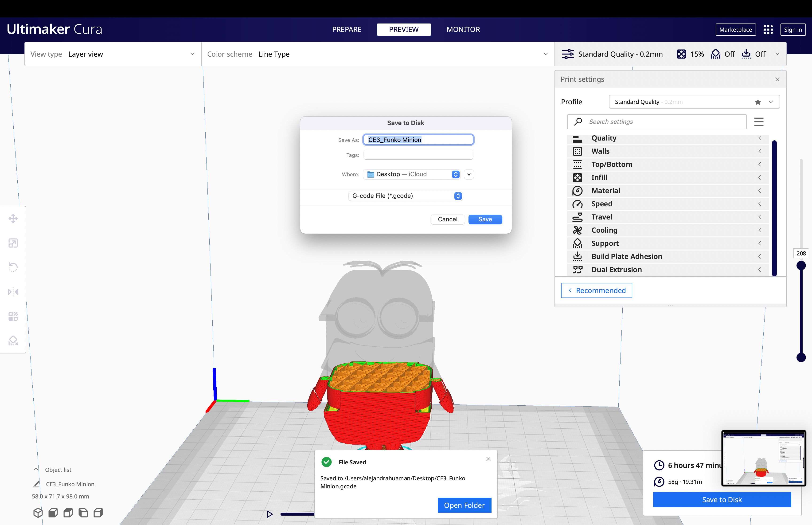Switch to left side view camera icon
Screen dimensions: 812x525
tap(83, 513)
